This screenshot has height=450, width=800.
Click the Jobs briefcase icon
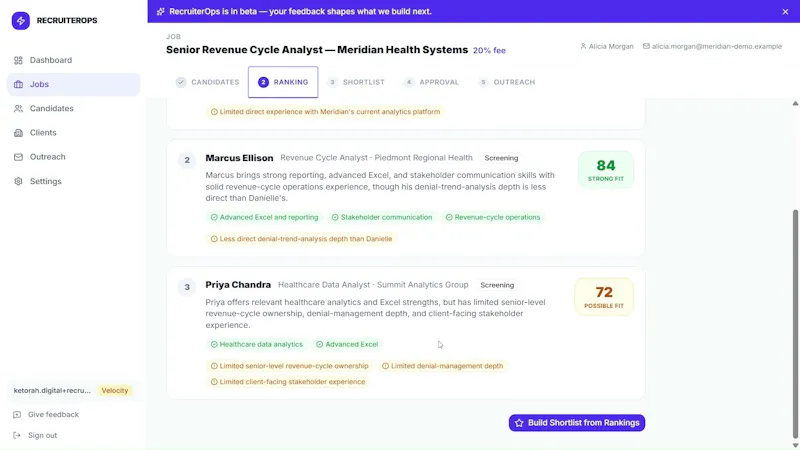pos(18,84)
